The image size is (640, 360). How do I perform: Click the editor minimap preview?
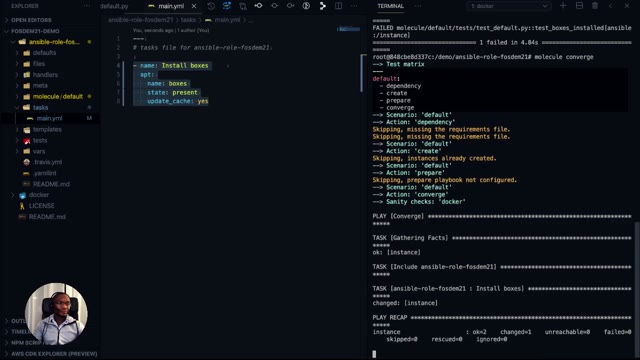pyautogui.click(x=348, y=29)
